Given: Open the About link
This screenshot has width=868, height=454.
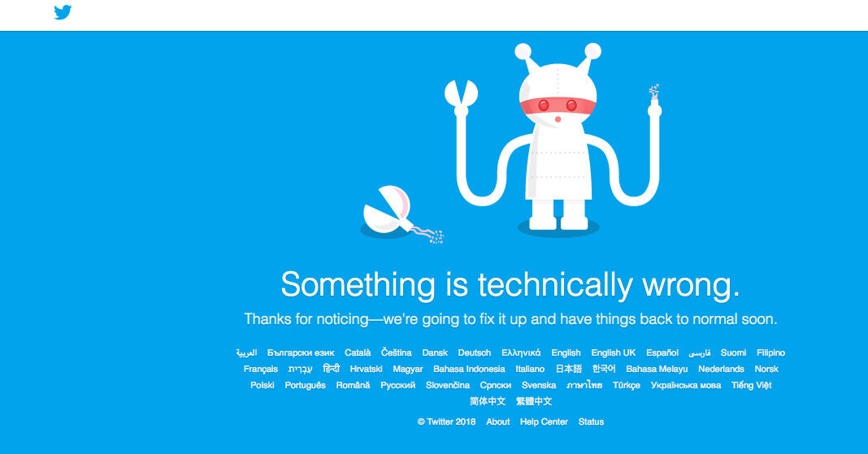Looking at the screenshot, I should click(x=497, y=422).
